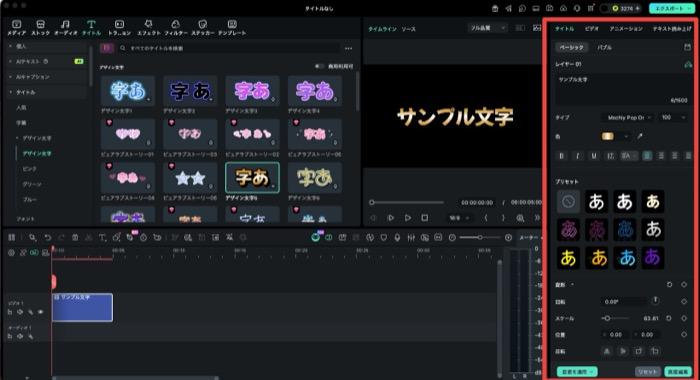Click the 高度編集 advanced edit button
700x380 pixels.
click(x=678, y=372)
